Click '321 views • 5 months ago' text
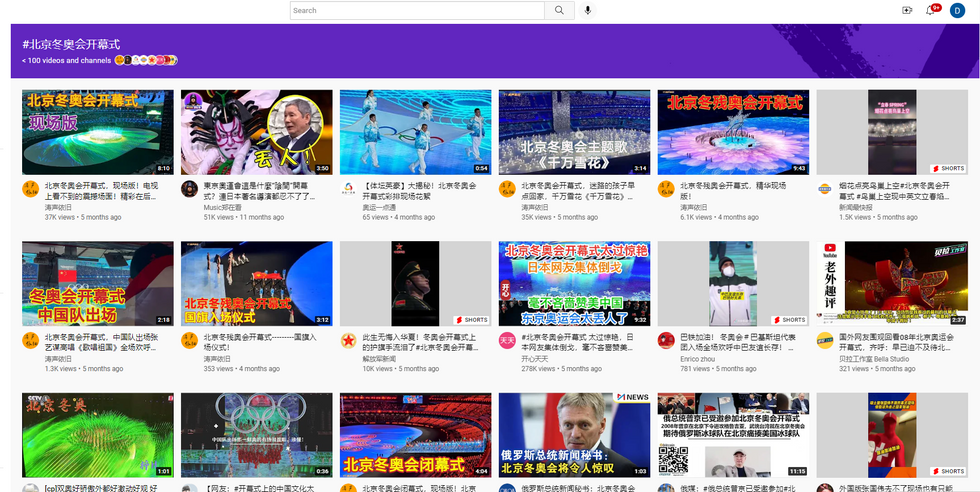The width and height of the screenshot is (980, 492). coord(877,369)
